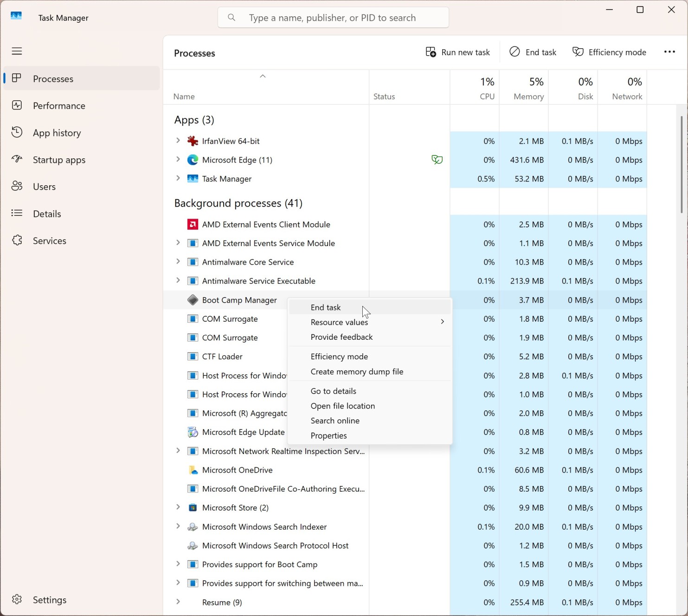Image resolution: width=688 pixels, height=616 pixels.
Task: Sort by the CPU column header
Action: (x=475, y=87)
